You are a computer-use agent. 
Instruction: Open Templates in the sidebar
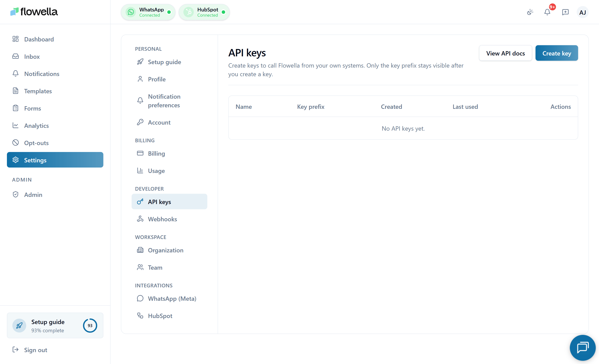[55, 91]
